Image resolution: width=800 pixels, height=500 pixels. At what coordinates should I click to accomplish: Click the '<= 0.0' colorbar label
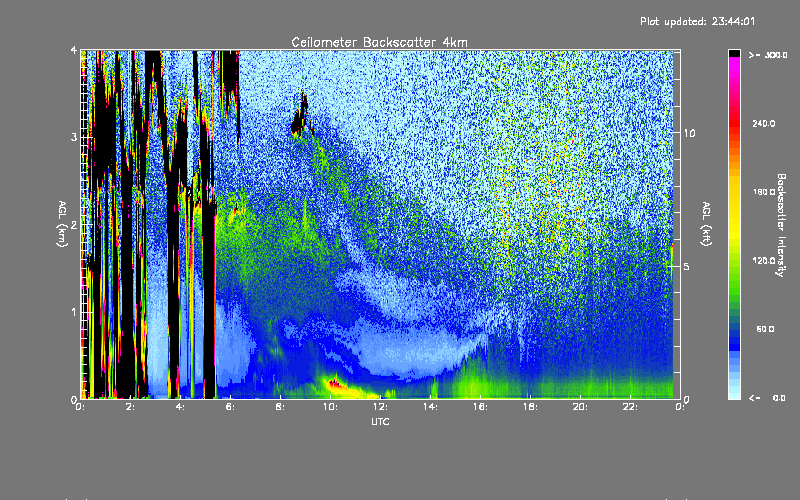pos(767,397)
